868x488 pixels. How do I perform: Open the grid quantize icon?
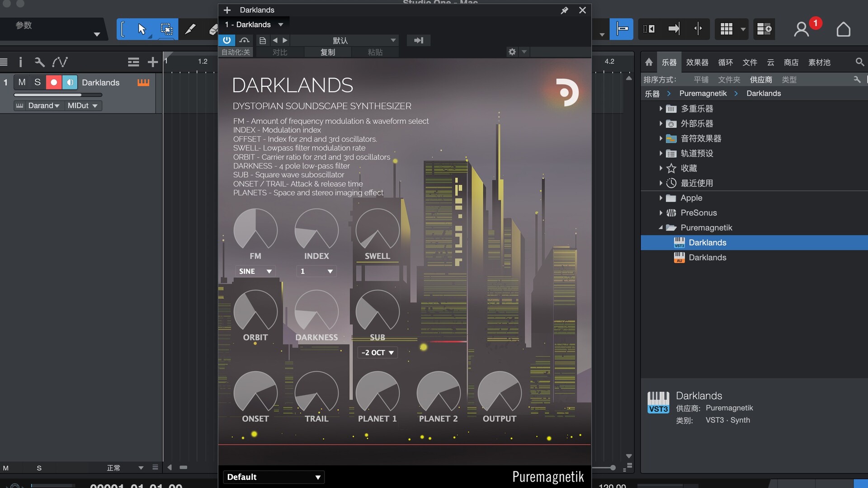tap(726, 29)
